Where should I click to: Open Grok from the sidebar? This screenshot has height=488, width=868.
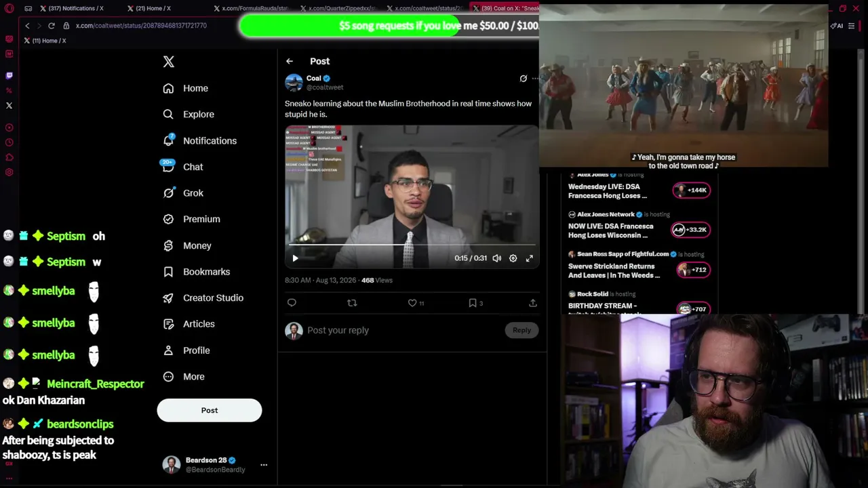183,193
